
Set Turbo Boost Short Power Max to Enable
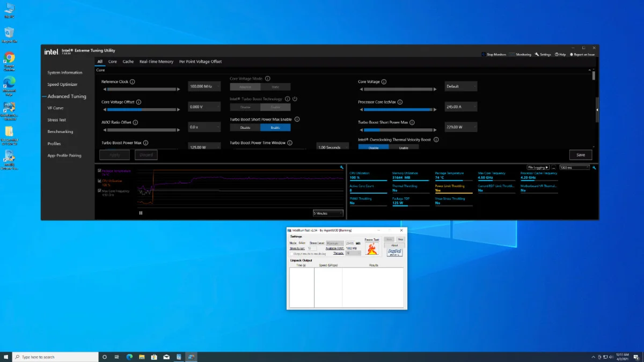275,128
